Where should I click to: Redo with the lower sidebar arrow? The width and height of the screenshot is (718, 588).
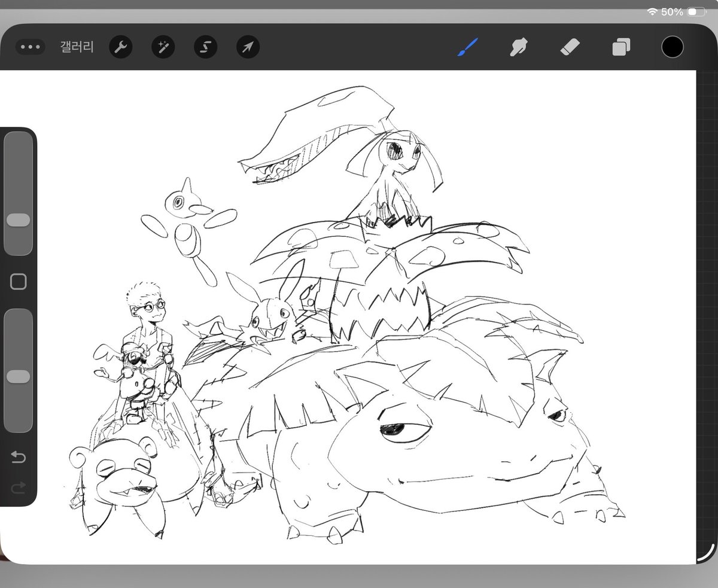pos(19,488)
